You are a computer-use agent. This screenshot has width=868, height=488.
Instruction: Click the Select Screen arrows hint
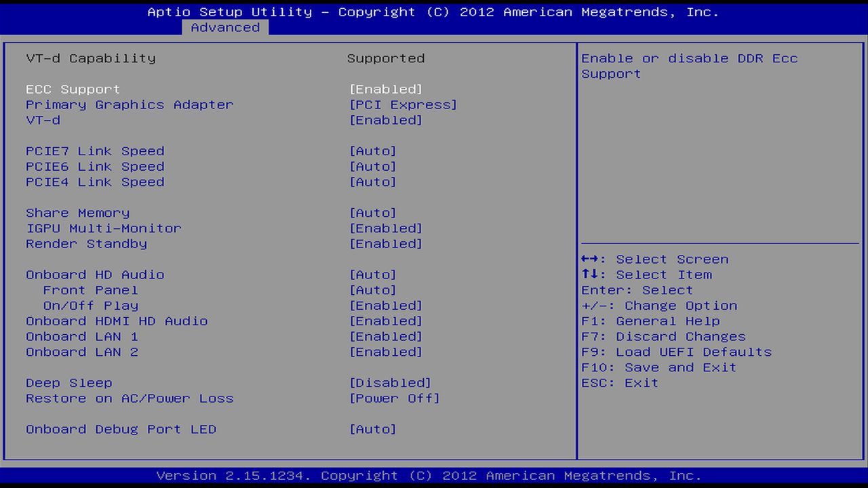coord(655,259)
